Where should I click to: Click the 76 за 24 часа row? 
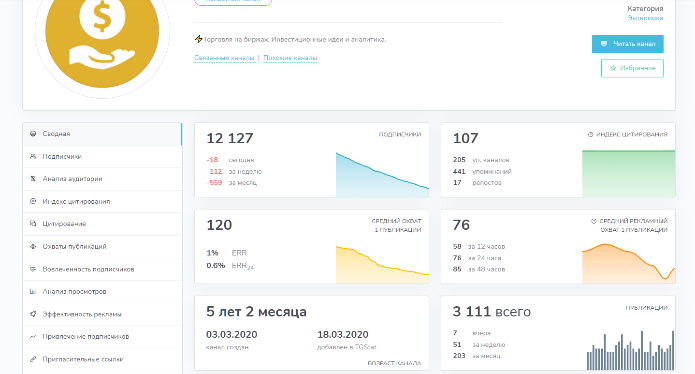coord(477,258)
